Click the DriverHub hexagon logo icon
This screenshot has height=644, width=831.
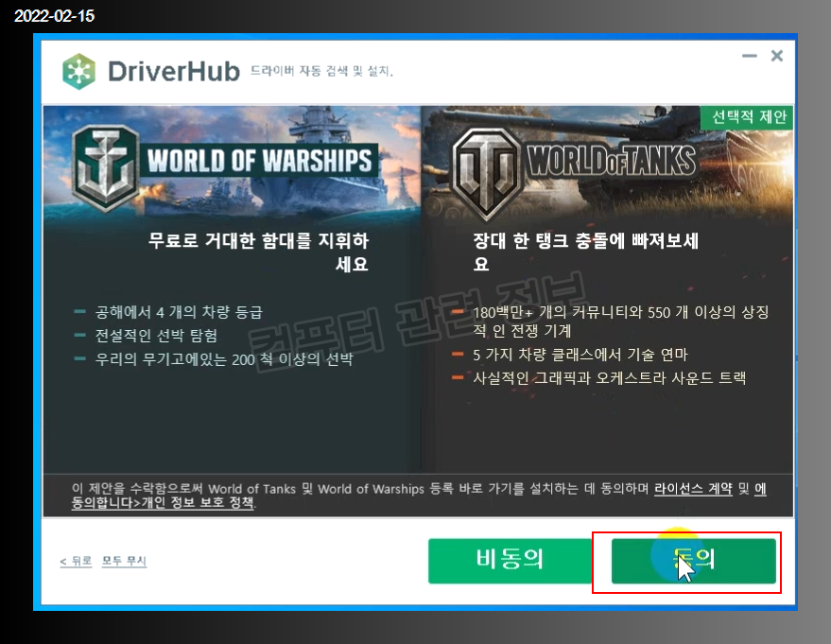coord(79,72)
